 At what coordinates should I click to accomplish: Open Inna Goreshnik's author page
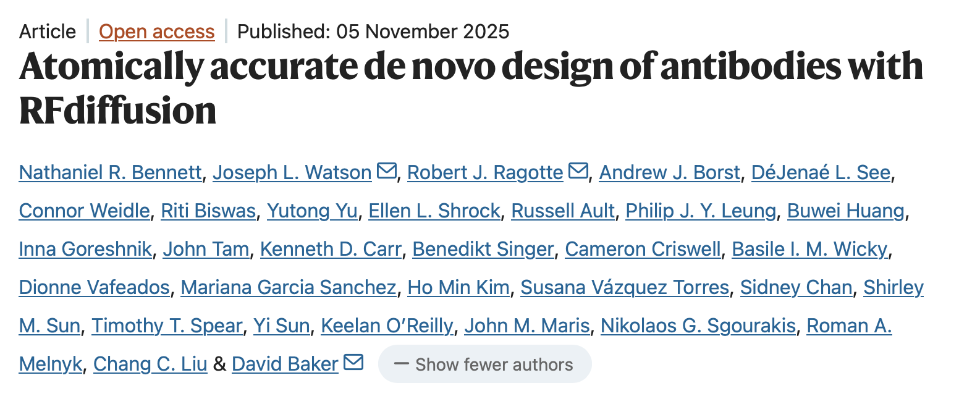coord(85,250)
